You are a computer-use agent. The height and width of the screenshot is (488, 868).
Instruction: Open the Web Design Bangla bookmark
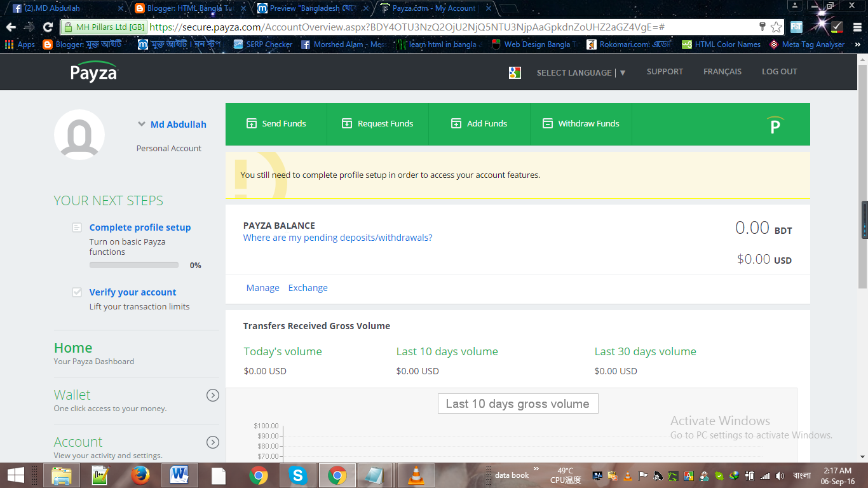(x=536, y=44)
